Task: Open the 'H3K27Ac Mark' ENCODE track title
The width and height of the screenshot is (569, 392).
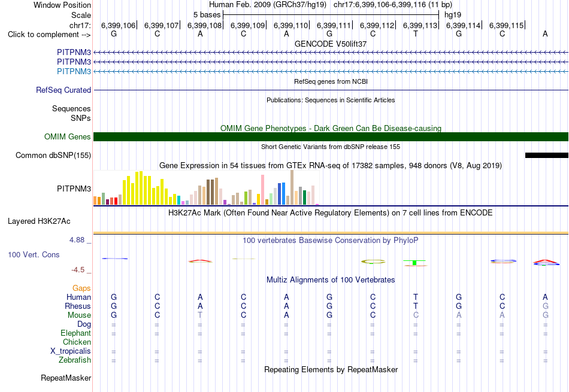Action: click(331, 213)
